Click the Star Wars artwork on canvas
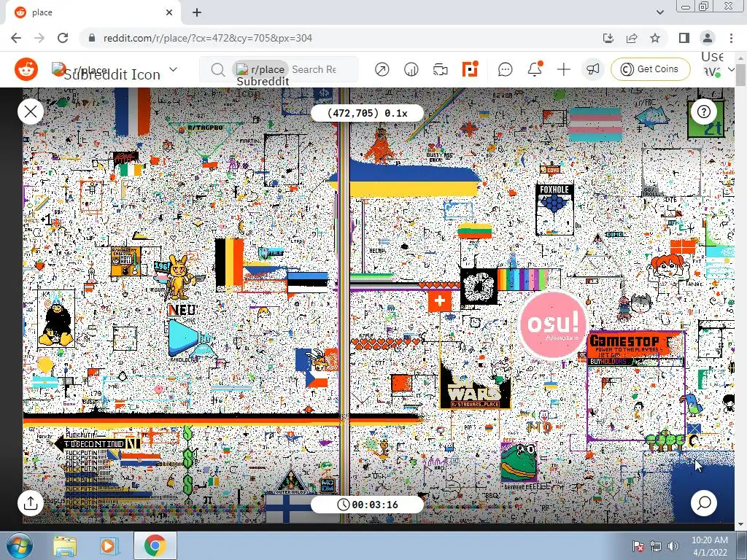The height and width of the screenshot is (560, 747). (475, 385)
